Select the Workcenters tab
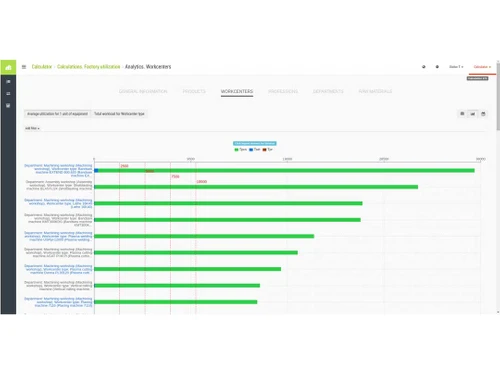Viewport: 500px width, 375px height. point(237,91)
